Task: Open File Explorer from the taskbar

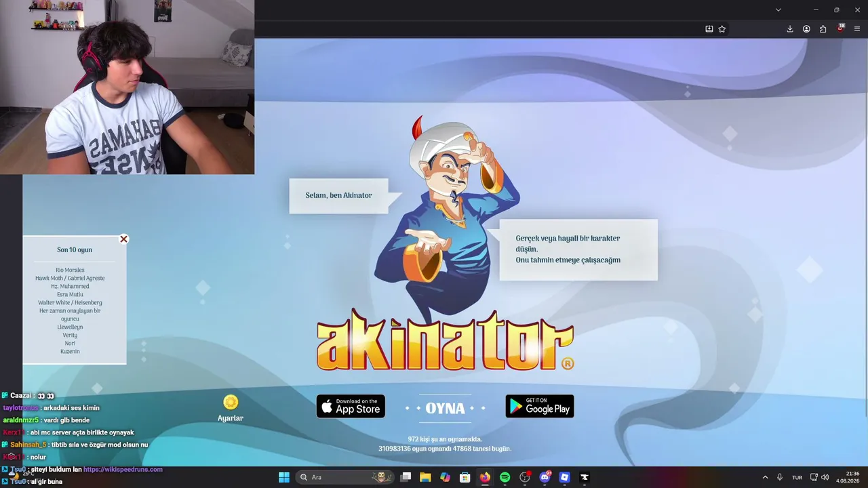Action: (x=425, y=477)
